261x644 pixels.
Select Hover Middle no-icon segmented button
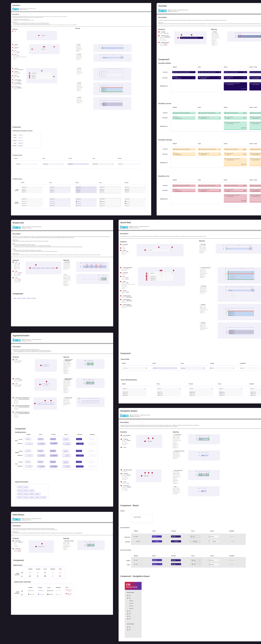point(40,451)
